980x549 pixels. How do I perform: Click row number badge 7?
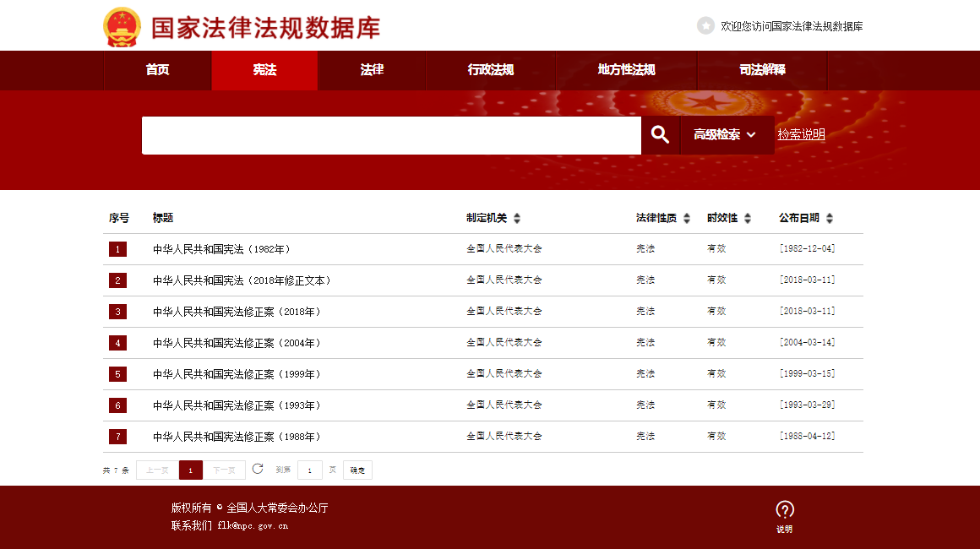[x=117, y=437]
